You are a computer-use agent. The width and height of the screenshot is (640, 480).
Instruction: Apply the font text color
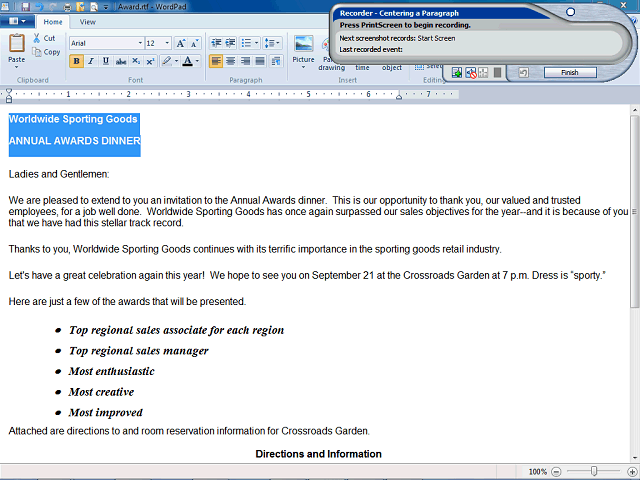point(187,61)
